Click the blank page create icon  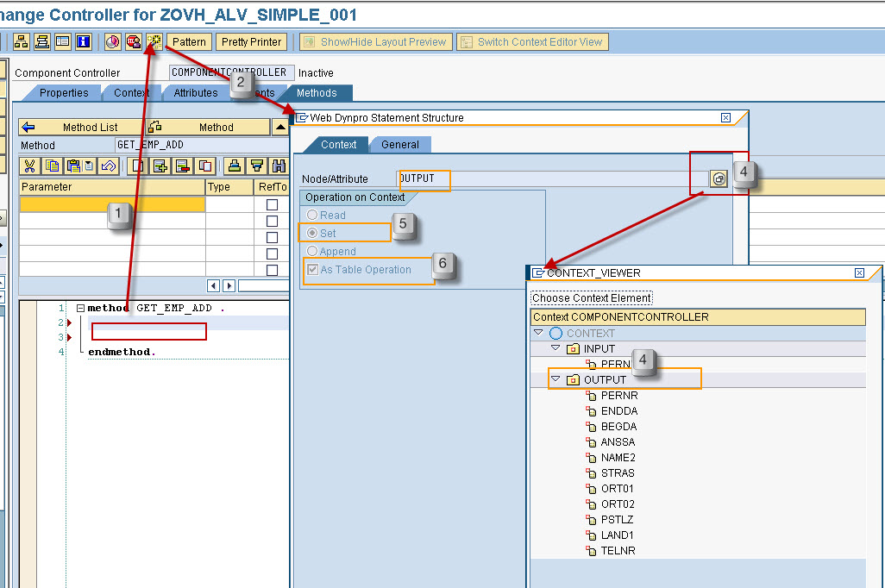[x=138, y=166]
